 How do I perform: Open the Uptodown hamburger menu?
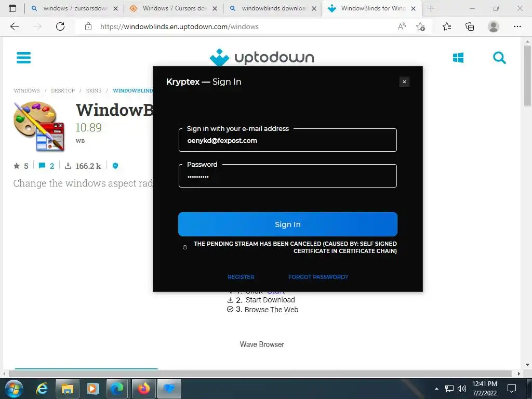(23, 58)
